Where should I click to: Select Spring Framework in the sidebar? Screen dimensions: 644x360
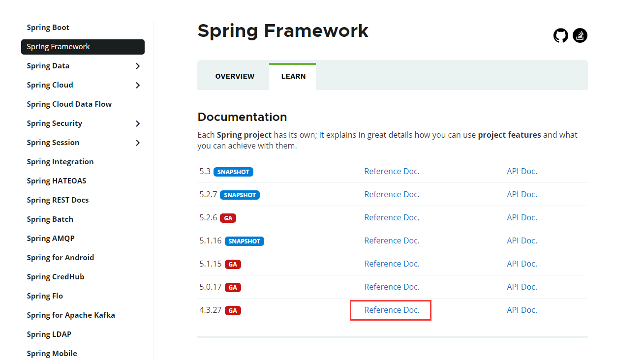(x=83, y=47)
